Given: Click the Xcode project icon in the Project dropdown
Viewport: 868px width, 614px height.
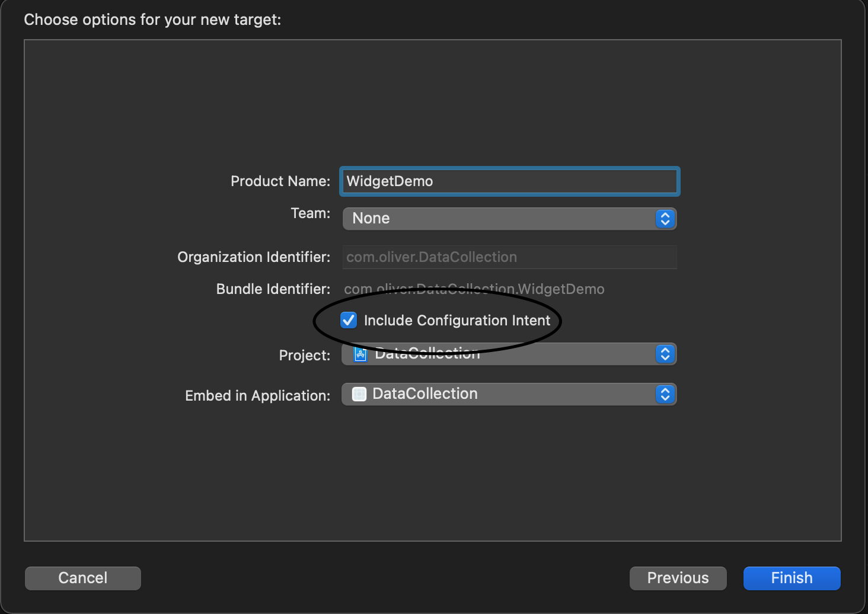Looking at the screenshot, I should point(360,354).
